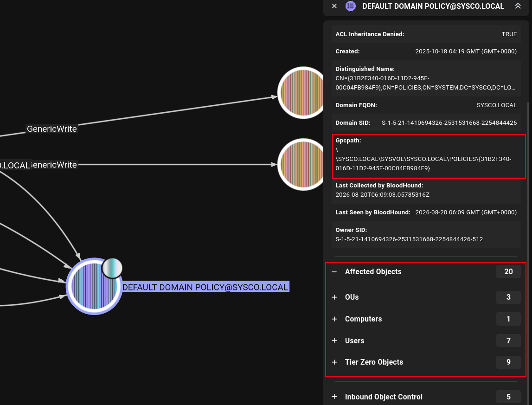Click the lower GenericWrite edge label
Viewport: 532px width, 405px height.
coord(54,165)
